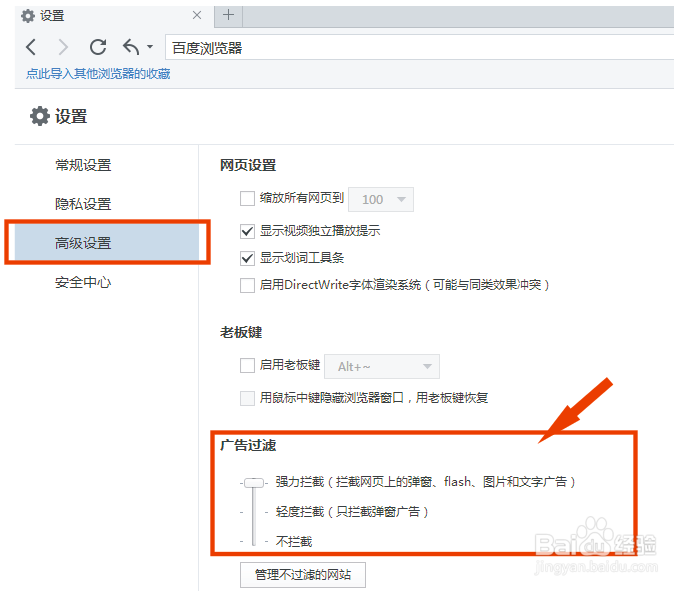Click the large 设置 page title gear icon
The image size is (697, 591).
pos(40,116)
